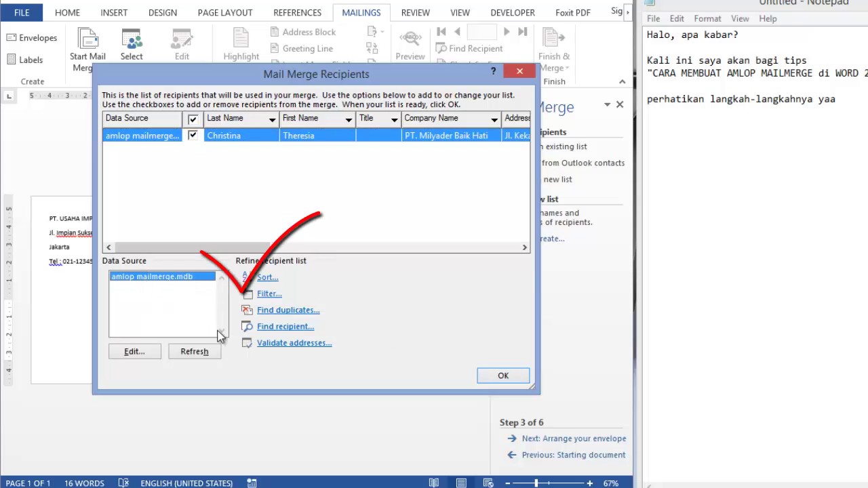Go to the first record arrow
The width and height of the screenshot is (868, 488).
coord(441,32)
